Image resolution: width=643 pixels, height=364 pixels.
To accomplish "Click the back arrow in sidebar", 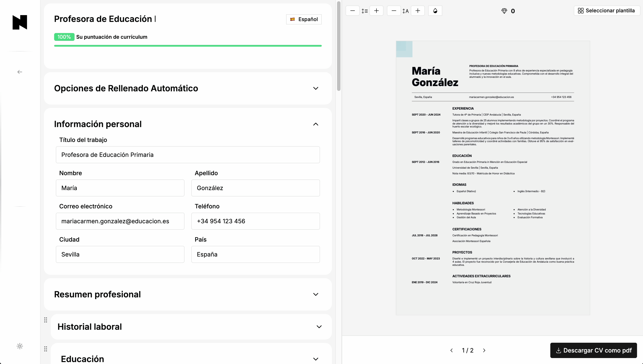I will coord(20,72).
